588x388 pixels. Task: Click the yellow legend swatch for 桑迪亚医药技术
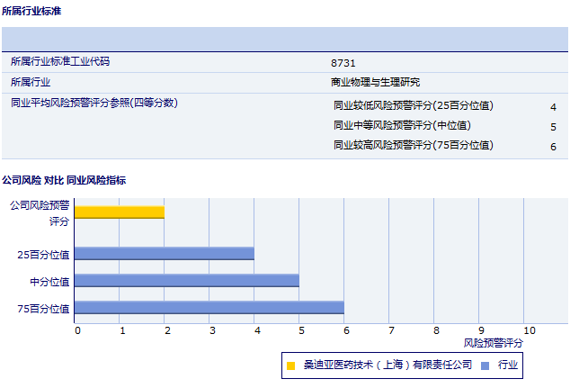[290, 365]
